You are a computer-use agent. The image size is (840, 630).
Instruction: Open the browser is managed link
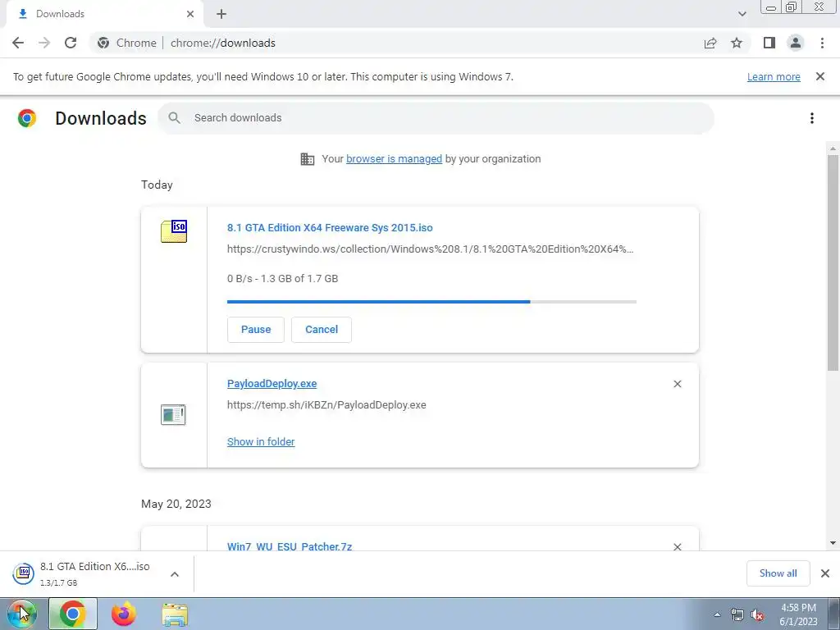(x=394, y=159)
